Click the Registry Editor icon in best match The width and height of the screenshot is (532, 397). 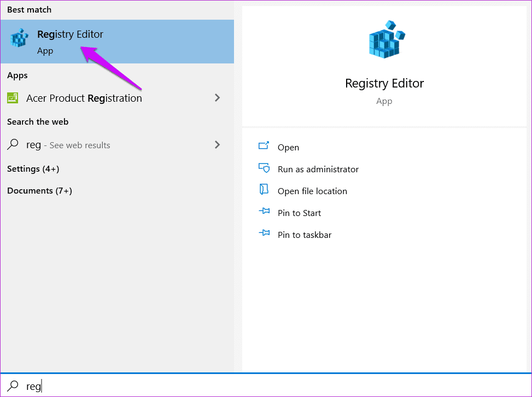(x=19, y=38)
